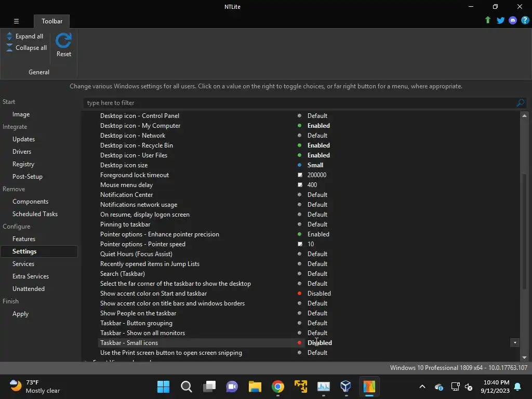Click Taskbar - Small icons Disabled value
532x399 pixels.
click(320, 343)
